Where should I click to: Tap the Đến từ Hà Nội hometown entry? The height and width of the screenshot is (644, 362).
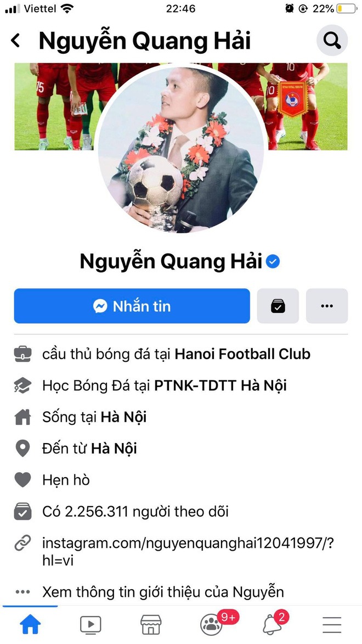click(x=89, y=449)
